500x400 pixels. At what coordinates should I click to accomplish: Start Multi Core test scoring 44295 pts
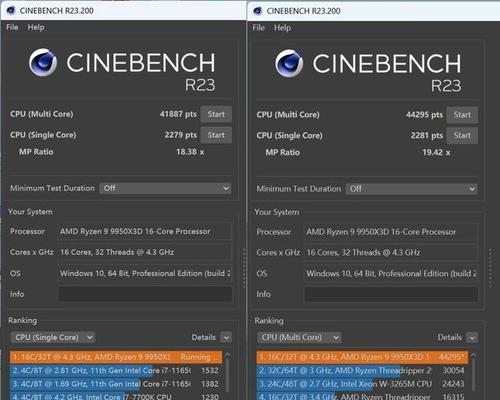click(462, 115)
